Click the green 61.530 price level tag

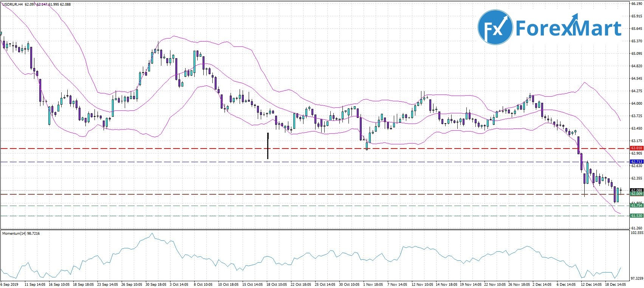pos(636,216)
